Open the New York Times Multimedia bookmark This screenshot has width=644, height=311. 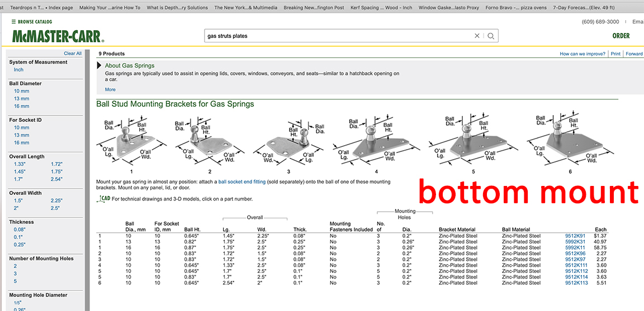click(x=245, y=7)
